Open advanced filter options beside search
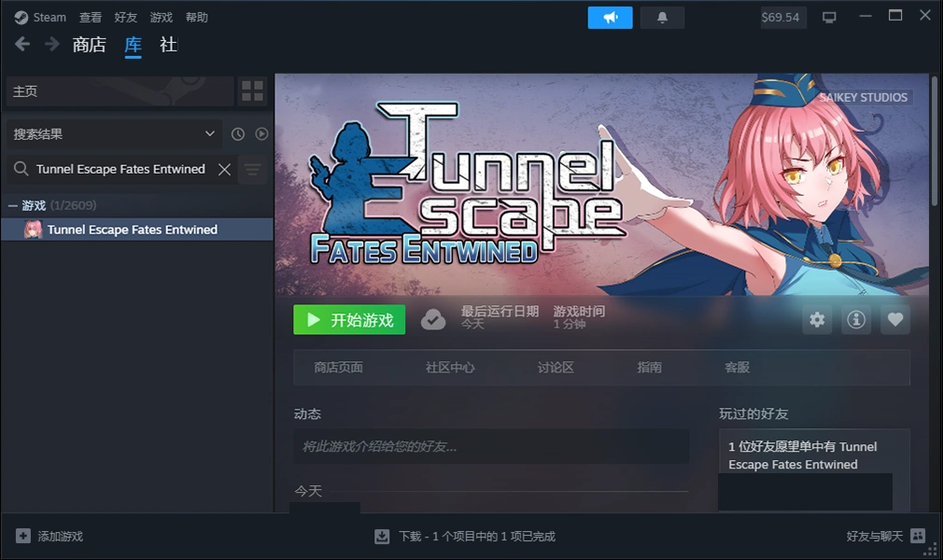This screenshot has width=943, height=560. pyautogui.click(x=253, y=170)
